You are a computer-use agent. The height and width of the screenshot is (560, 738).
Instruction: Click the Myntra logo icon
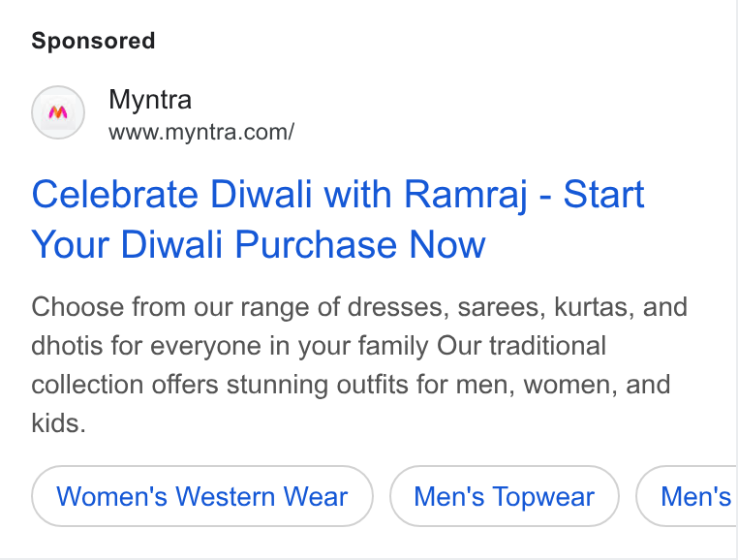[x=58, y=112]
